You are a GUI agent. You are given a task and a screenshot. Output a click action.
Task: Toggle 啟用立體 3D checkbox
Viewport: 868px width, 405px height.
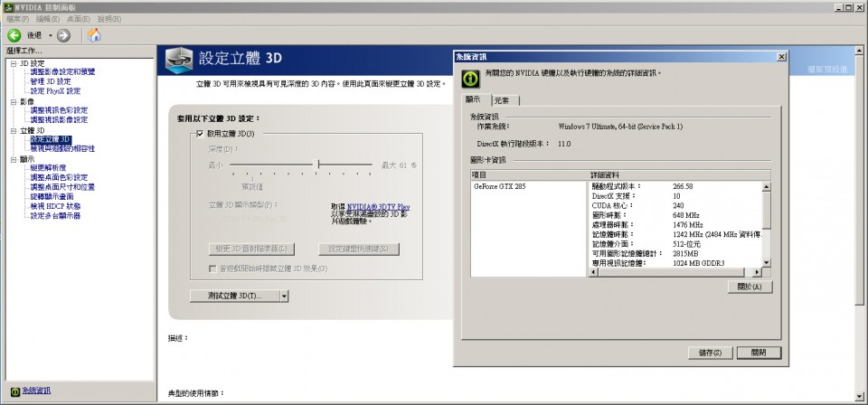(x=201, y=133)
